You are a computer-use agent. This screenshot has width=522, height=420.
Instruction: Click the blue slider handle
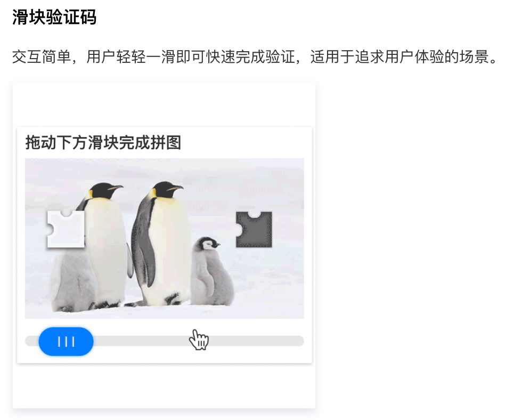pyautogui.click(x=66, y=342)
